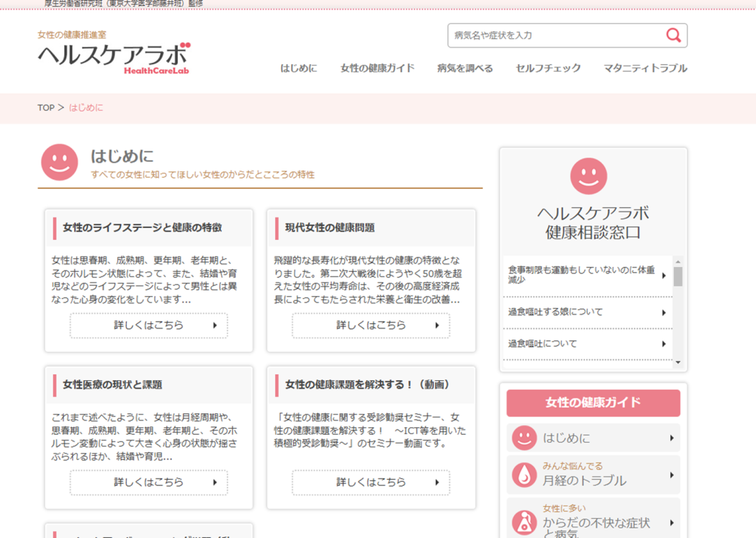Click the smiley icon above 健康相談窓口
The height and width of the screenshot is (538, 756).
coord(588,176)
